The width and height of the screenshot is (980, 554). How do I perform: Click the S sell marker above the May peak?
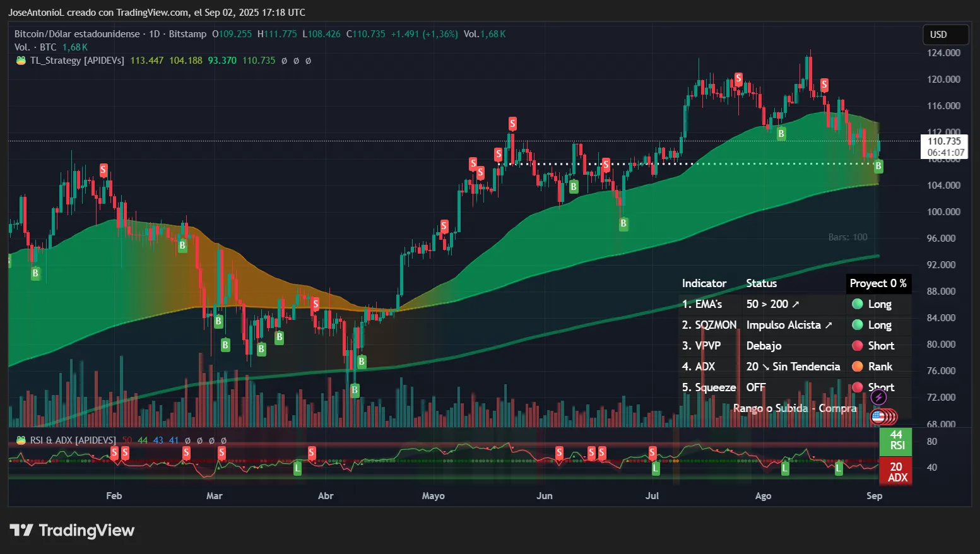512,124
